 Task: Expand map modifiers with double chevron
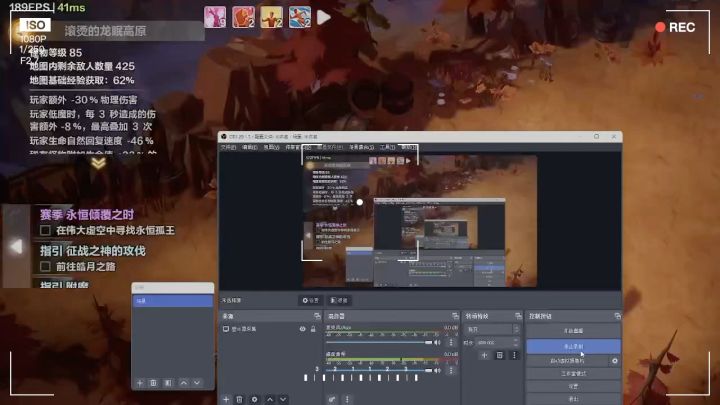(98, 163)
